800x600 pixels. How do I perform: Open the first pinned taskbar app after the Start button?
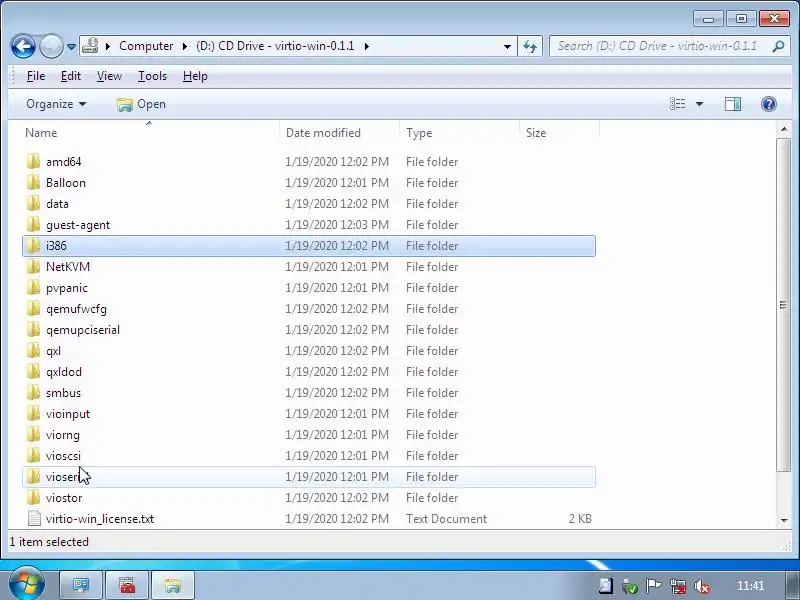81,585
